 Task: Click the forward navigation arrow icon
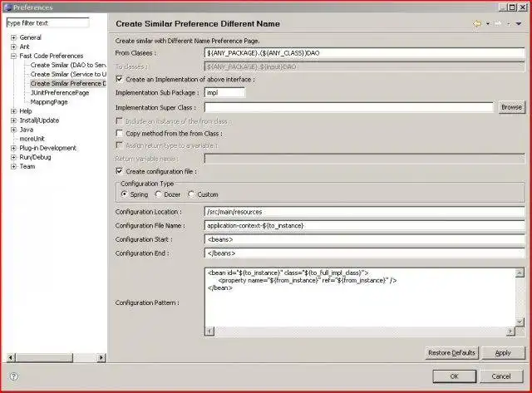tap(498, 24)
